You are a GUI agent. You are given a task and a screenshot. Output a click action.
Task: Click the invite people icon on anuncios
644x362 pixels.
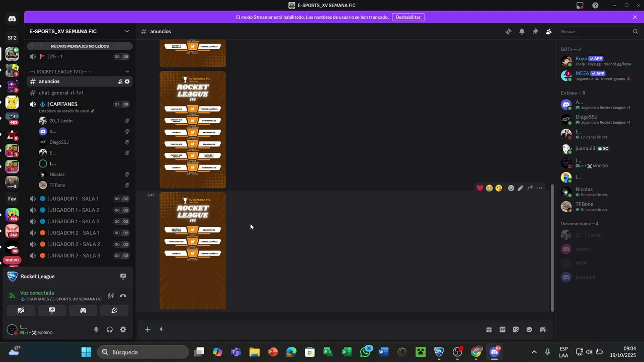120,81
